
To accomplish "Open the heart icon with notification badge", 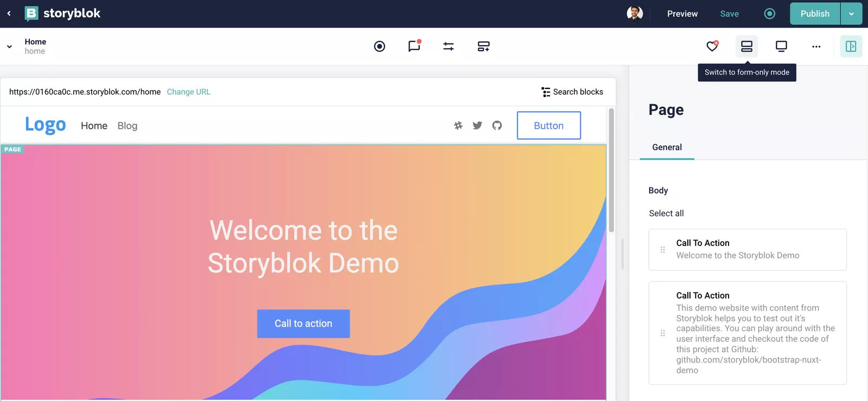I will (712, 46).
